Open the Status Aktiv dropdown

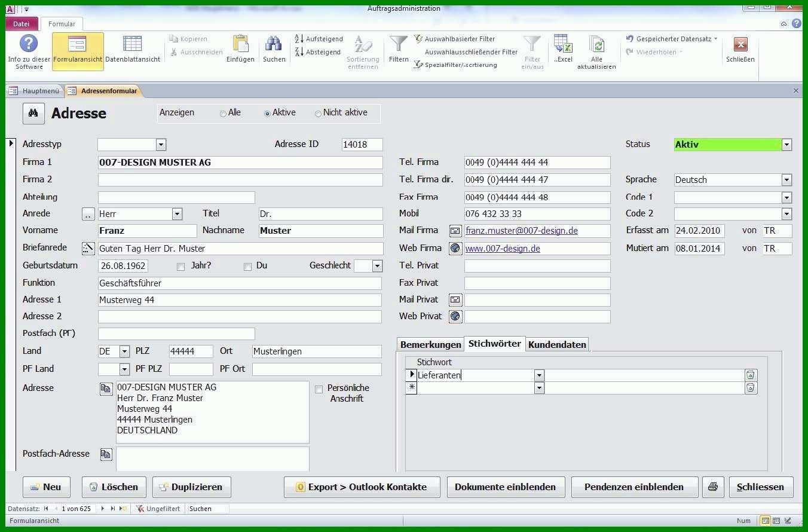786,145
